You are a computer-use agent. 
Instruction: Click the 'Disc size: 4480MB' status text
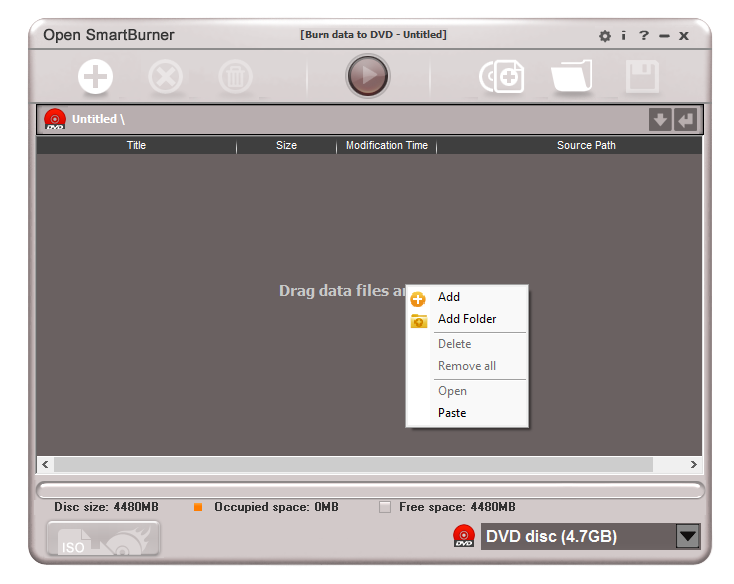pyautogui.click(x=106, y=507)
